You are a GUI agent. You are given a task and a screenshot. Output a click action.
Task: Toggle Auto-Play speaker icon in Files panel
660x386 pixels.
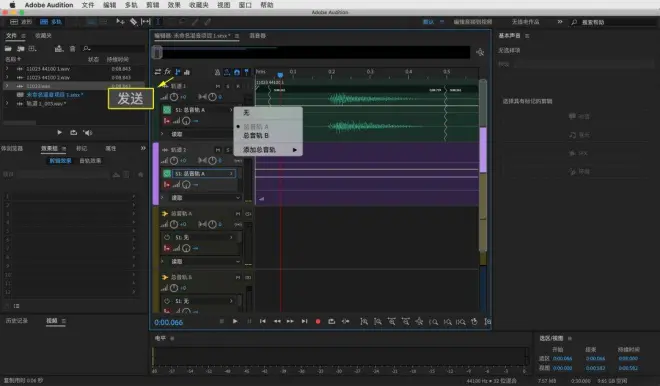[88, 133]
